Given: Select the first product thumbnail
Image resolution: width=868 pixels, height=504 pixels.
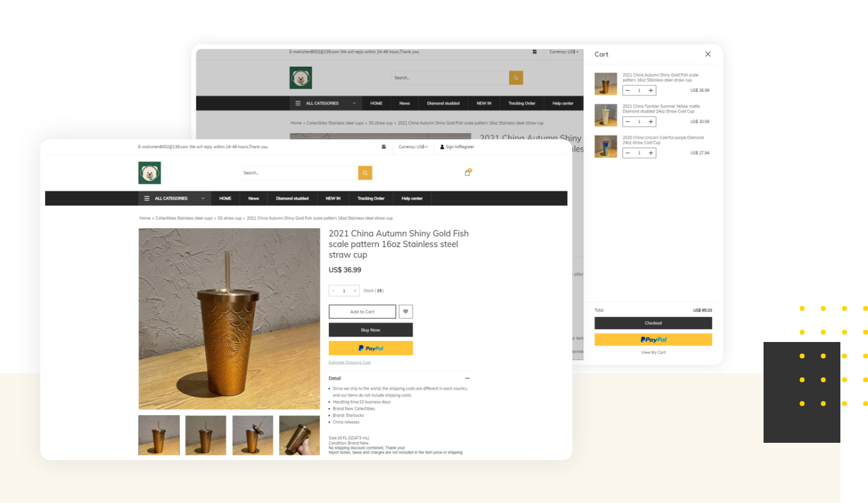Looking at the screenshot, I should coord(159,436).
